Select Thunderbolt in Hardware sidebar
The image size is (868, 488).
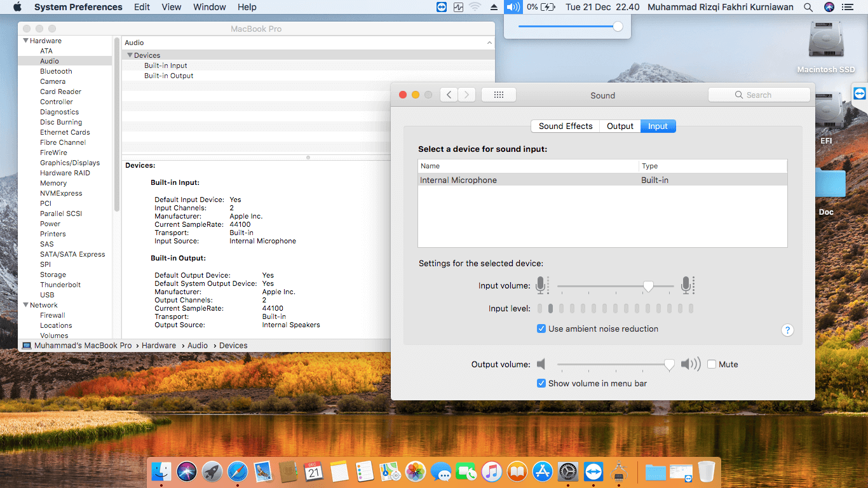(60, 285)
